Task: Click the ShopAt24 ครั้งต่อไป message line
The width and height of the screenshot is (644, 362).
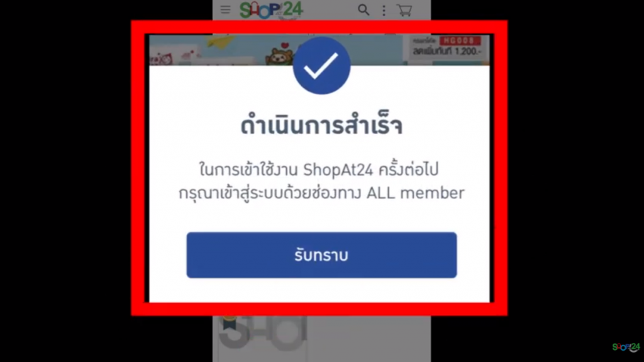Action: click(x=319, y=169)
